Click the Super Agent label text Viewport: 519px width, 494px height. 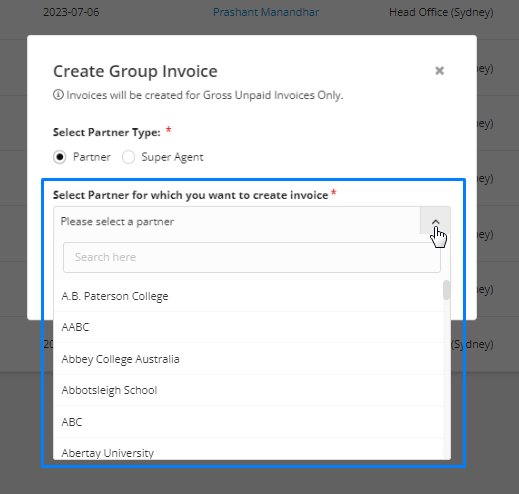pyautogui.click(x=172, y=157)
